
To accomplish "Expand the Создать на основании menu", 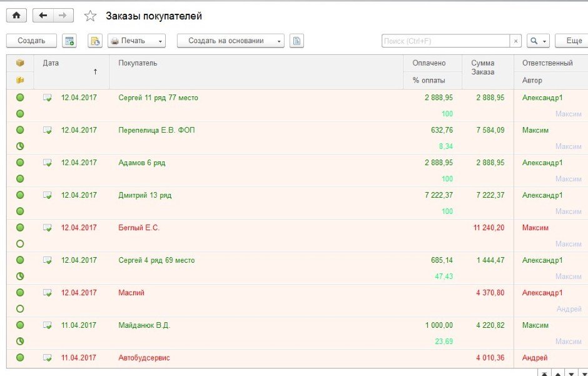I will pos(230,41).
